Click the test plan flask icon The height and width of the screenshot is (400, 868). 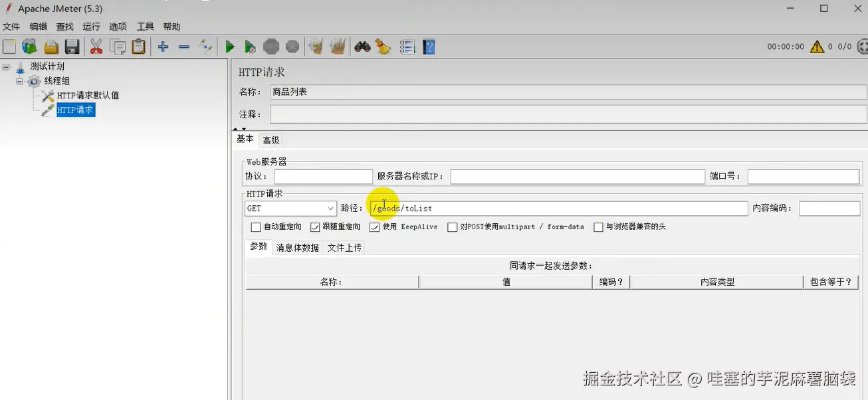20,66
